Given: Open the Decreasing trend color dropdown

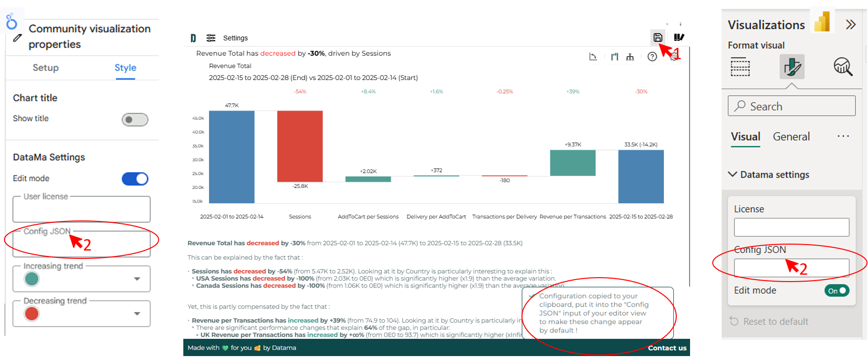Looking at the screenshot, I should (137, 314).
